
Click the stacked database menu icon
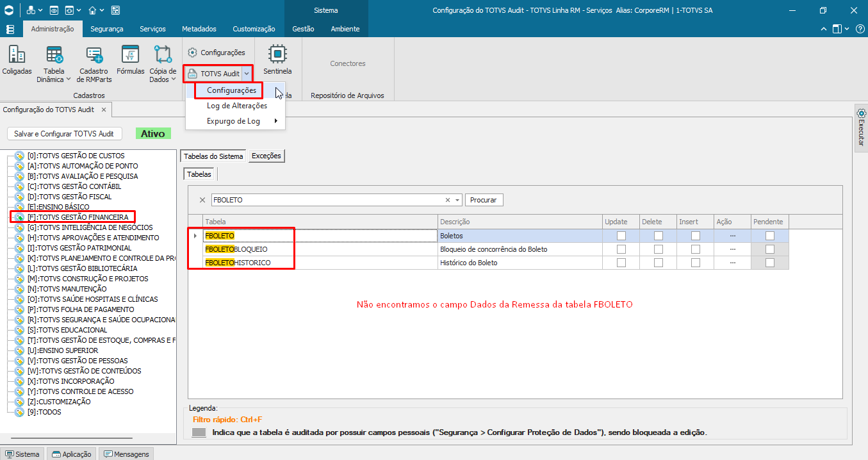point(9,29)
